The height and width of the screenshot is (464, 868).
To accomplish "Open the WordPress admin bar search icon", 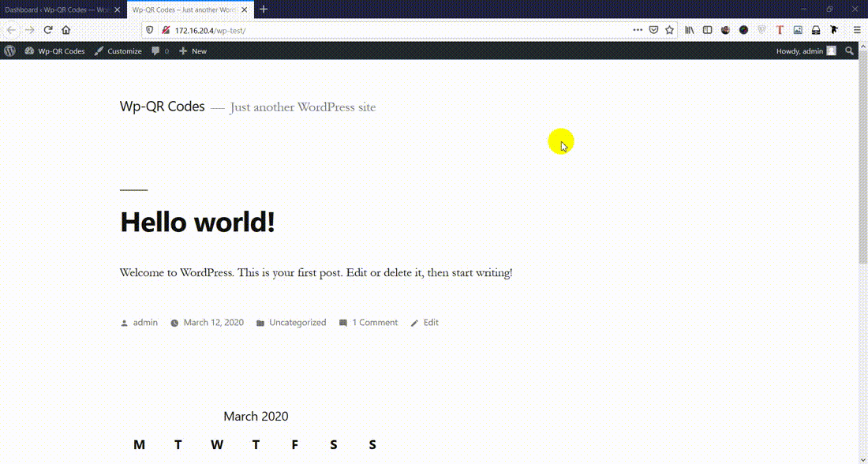I will click(849, 51).
